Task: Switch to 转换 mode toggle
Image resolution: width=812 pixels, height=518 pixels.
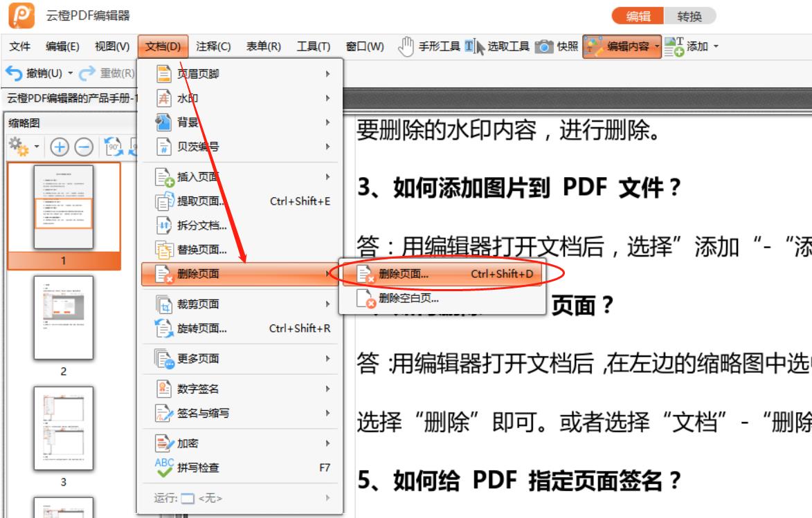Action: tap(689, 16)
